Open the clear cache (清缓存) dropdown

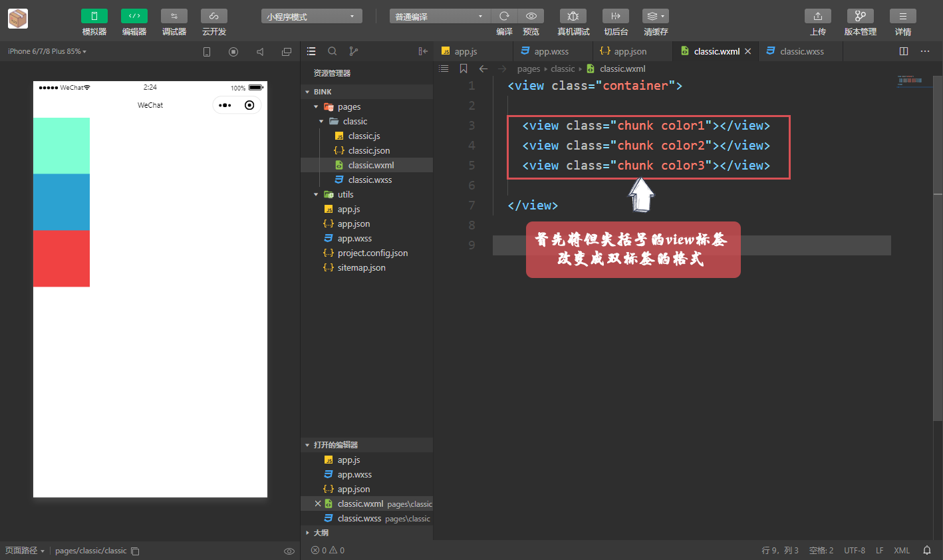tap(656, 16)
